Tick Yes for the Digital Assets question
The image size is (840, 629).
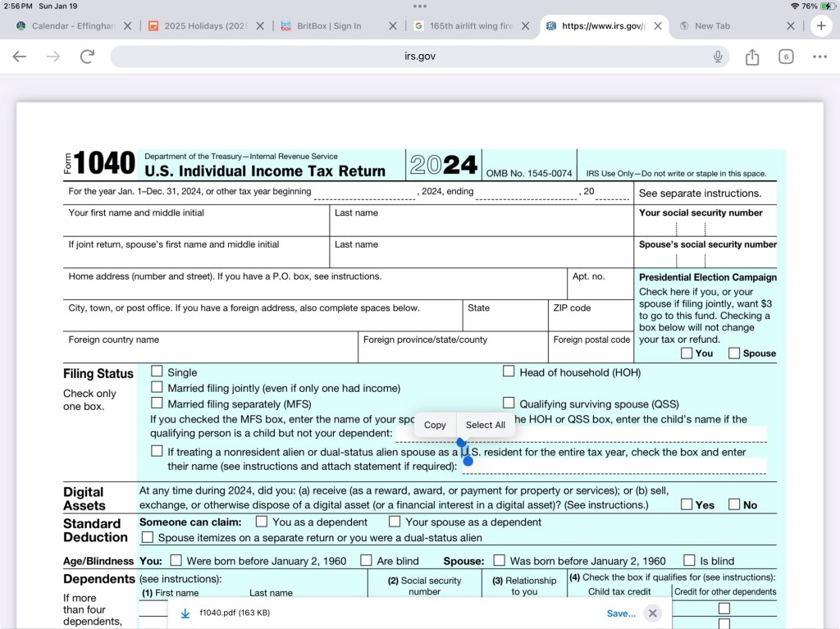(x=686, y=504)
